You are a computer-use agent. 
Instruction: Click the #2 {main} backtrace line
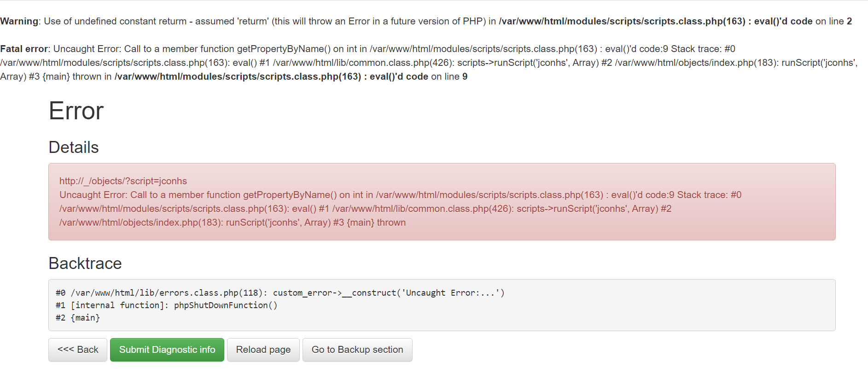(x=78, y=318)
